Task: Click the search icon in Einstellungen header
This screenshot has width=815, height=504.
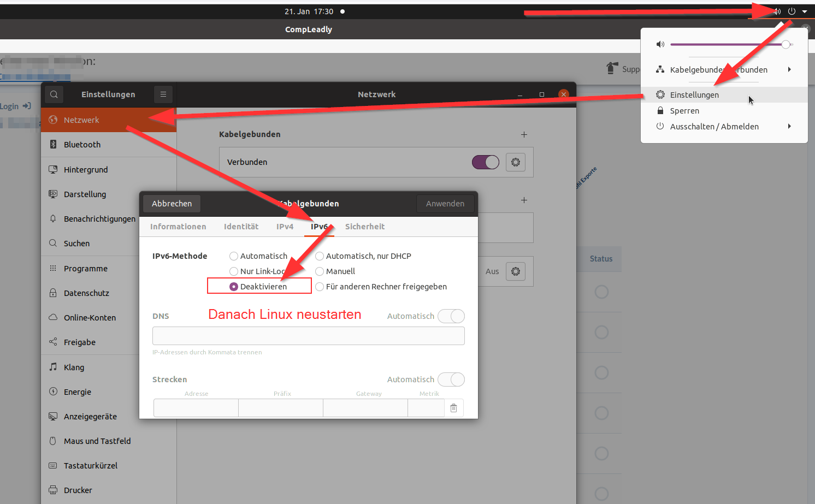Action: [54, 94]
